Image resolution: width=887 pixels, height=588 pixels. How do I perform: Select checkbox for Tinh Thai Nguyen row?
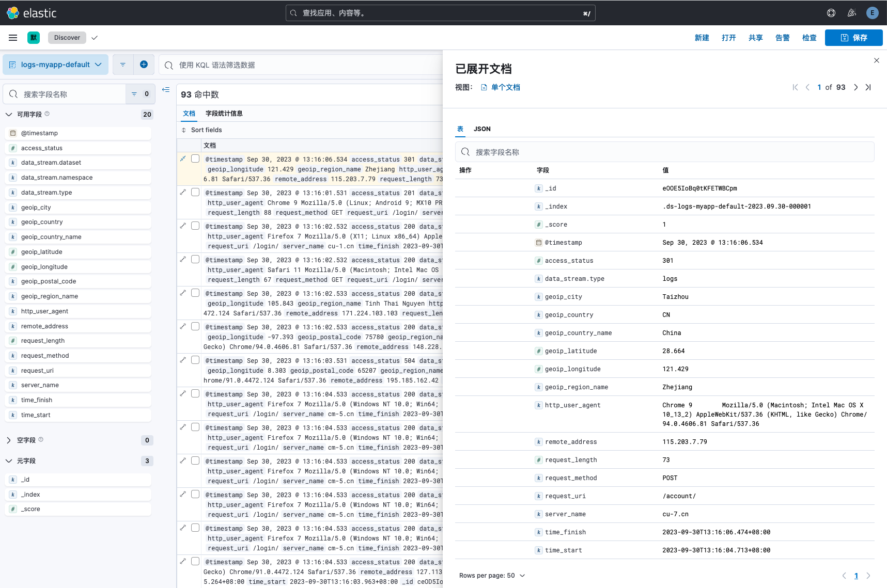[195, 293]
